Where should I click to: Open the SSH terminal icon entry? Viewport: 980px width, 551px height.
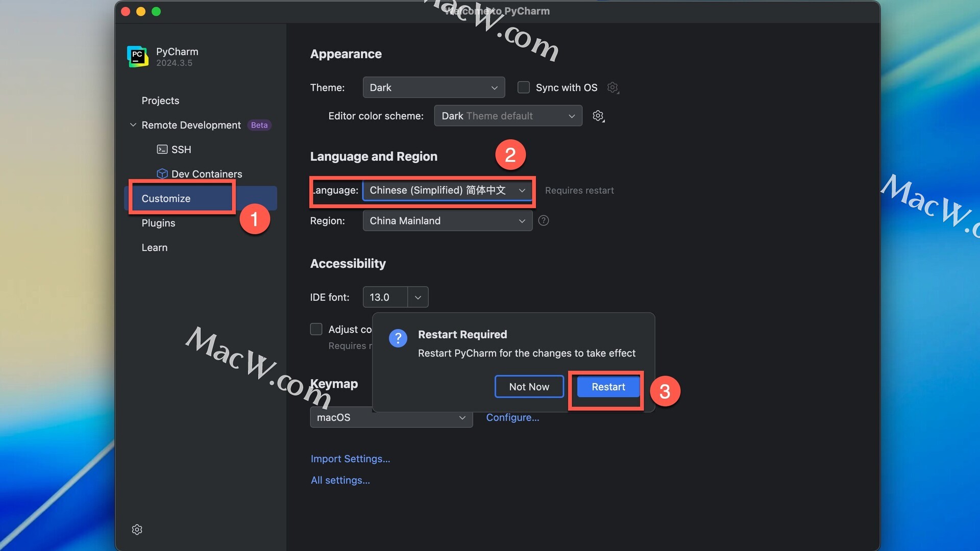(x=162, y=149)
